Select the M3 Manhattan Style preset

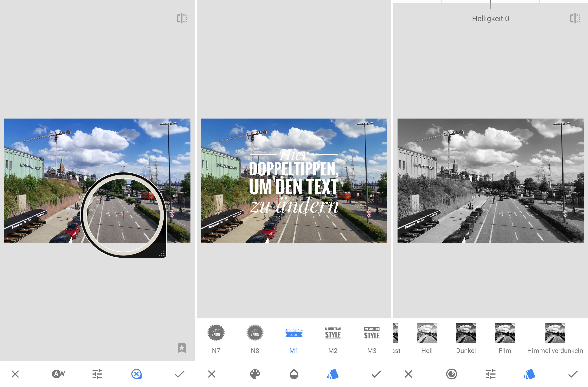tap(372, 339)
